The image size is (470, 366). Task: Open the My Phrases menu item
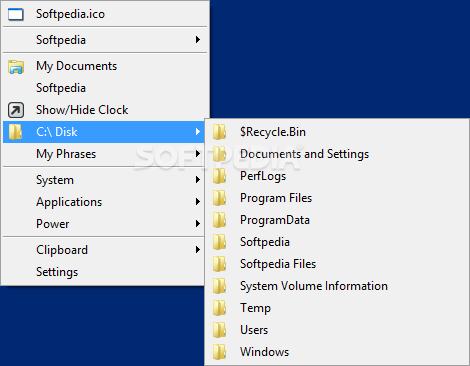tap(104, 154)
